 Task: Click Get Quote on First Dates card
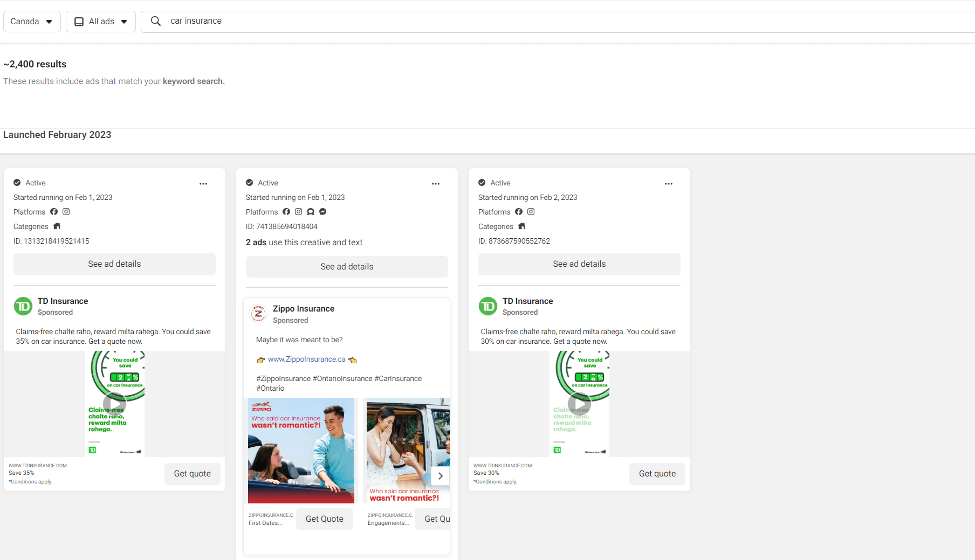click(x=325, y=519)
